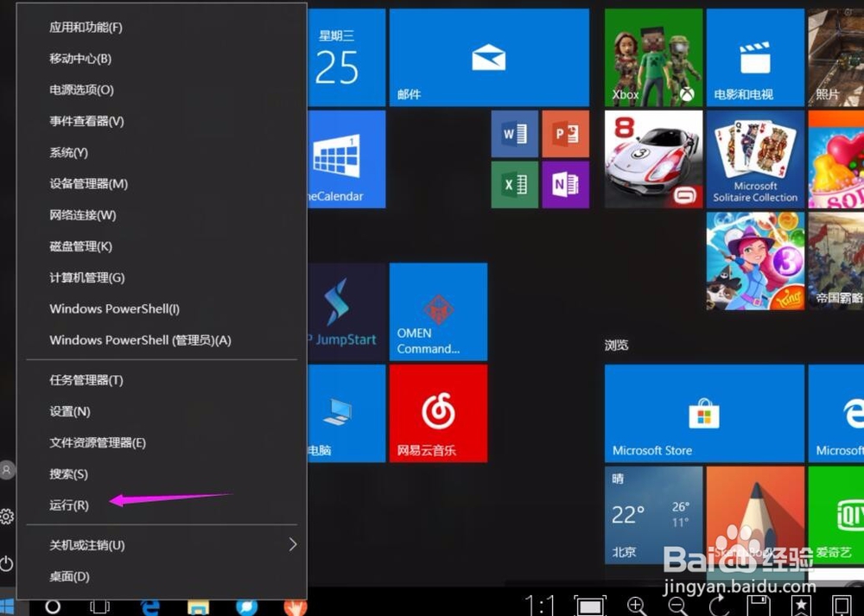Launch Windows PowerShell(I) non-admin entry
Screen dimensions: 864x616
tap(162, 309)
